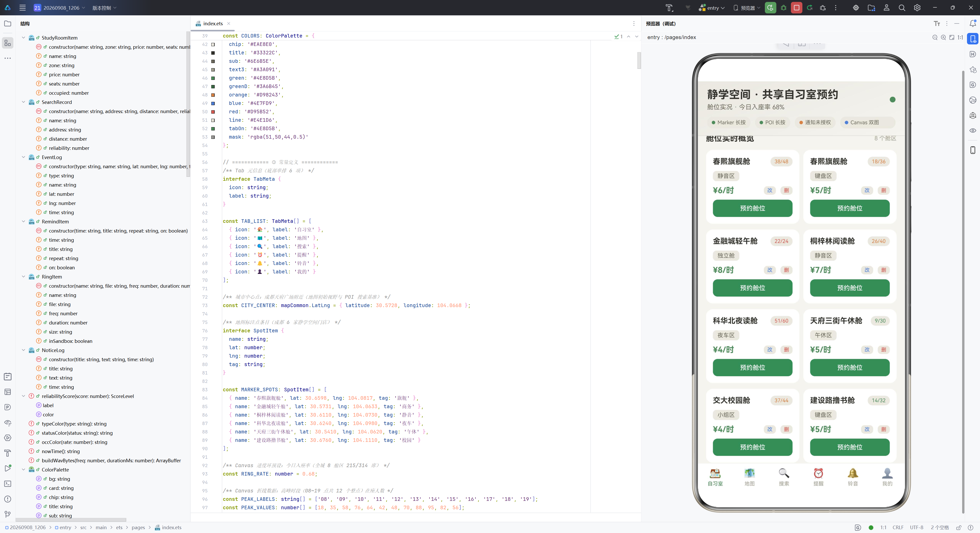980x533 pixels.
Task: Open the 版本控制 version control menu
Action: click(x=104, y=8)
